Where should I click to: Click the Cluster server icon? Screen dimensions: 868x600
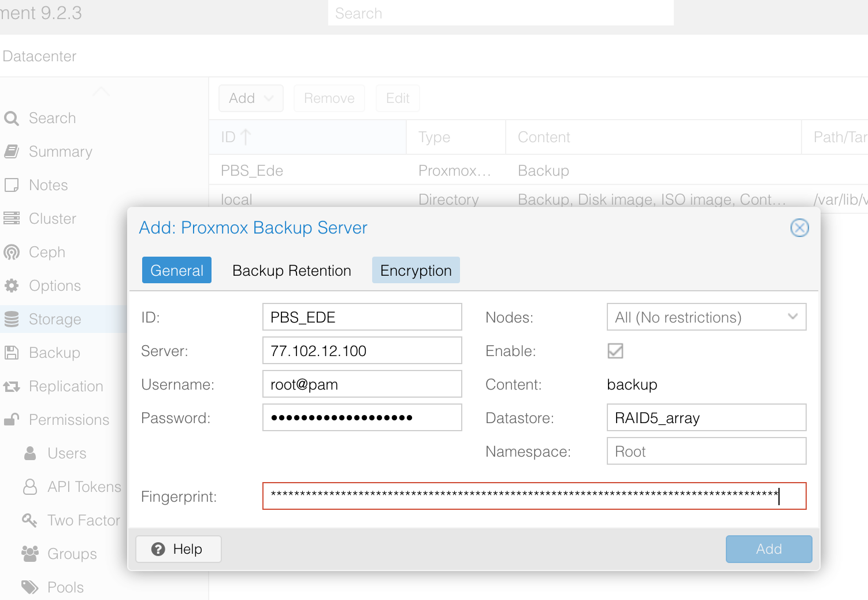point(12,218)
